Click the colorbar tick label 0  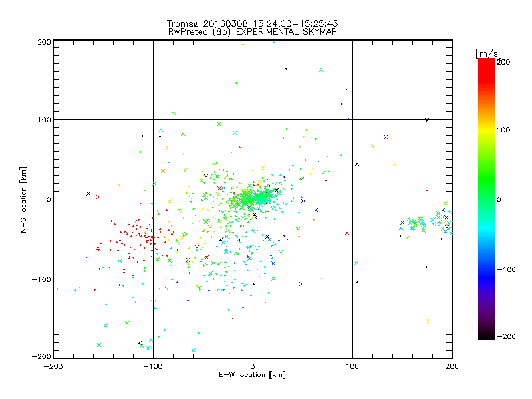coord(499,199)
